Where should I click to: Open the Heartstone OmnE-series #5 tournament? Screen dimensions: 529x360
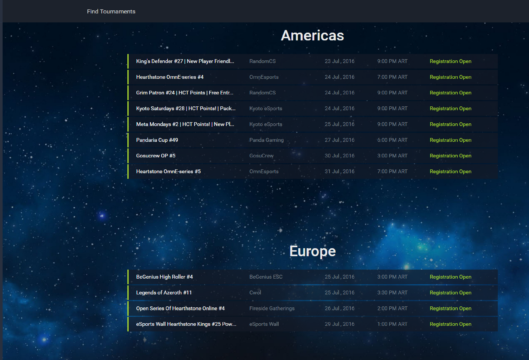168,171
